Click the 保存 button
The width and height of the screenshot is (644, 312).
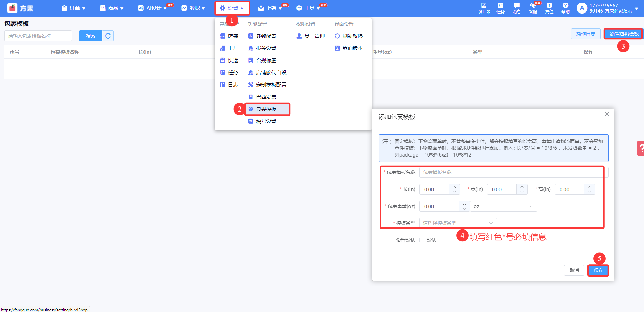point(598,270)
